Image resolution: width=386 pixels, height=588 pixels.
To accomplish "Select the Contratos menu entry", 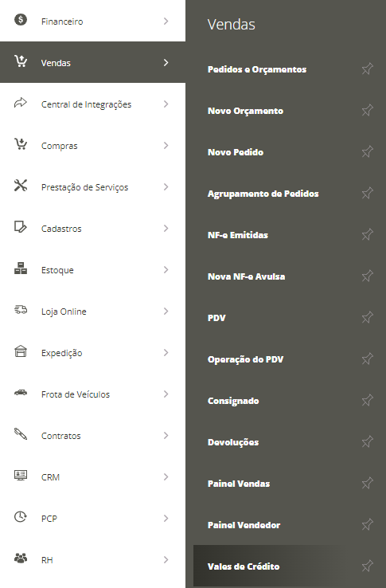I will tap(92, 436).
